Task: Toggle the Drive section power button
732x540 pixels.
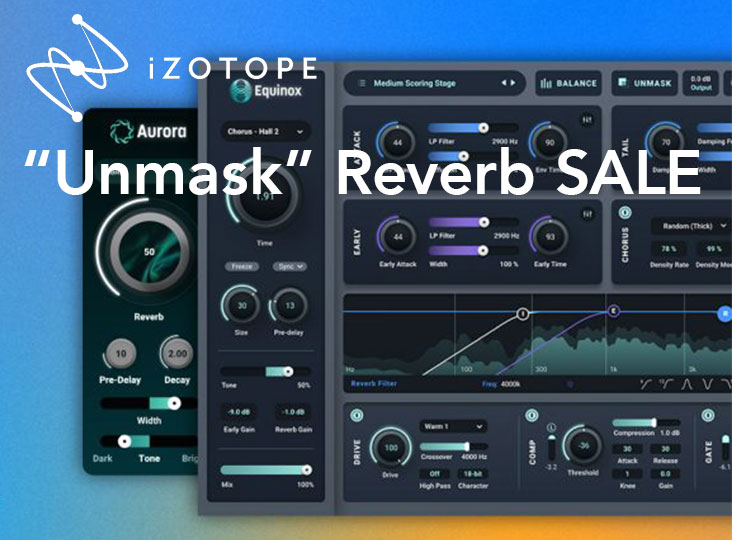Action: (357, 415)
